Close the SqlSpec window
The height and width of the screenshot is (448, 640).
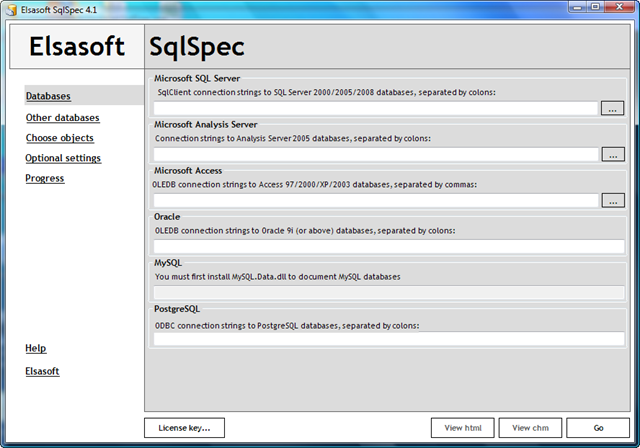619,7
